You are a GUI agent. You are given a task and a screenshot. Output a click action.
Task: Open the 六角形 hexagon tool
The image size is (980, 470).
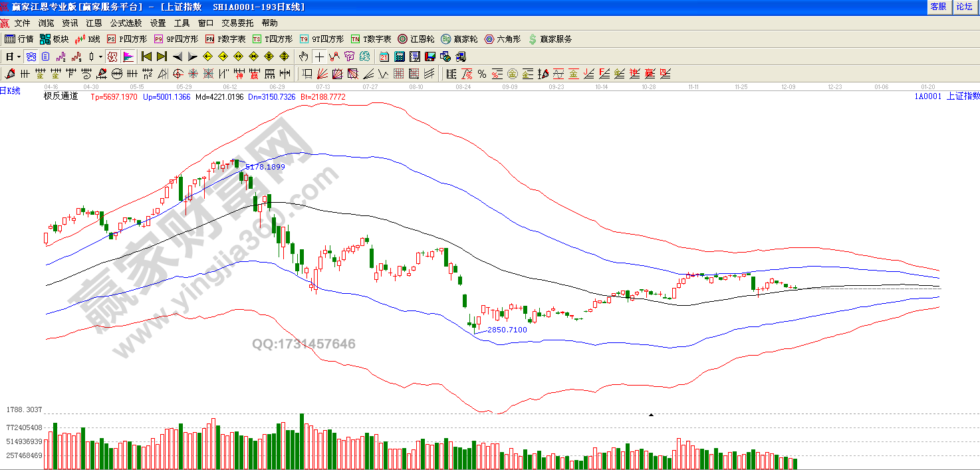pos(503,39)
